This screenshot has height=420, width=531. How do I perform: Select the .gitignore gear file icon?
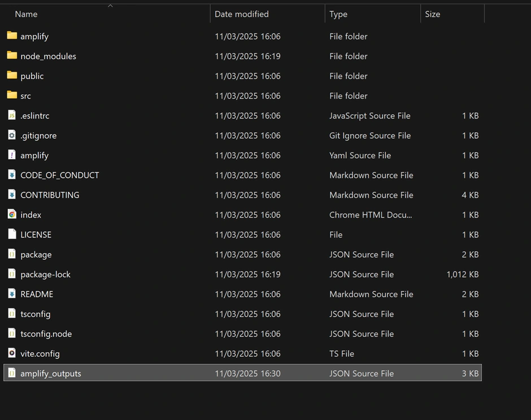click(x=12, y=135)
